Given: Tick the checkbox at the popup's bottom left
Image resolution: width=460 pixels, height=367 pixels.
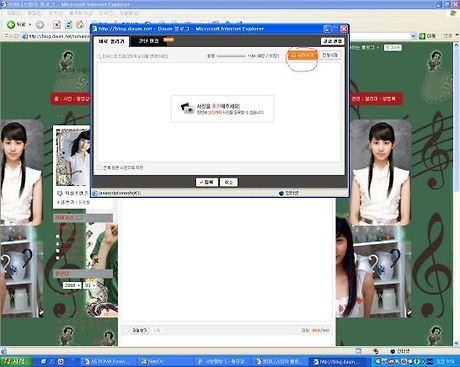Looking at the screenshot, I should (x=99, y=167).
